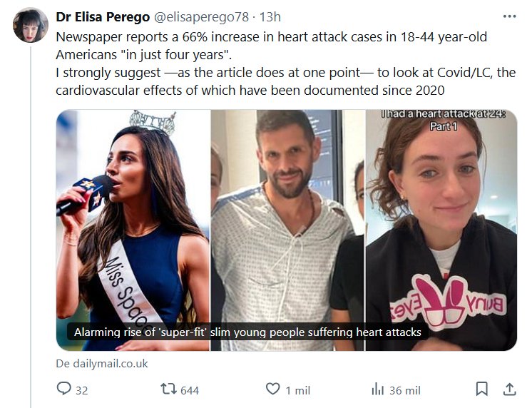This screenshot has height=408, width=532.
Task: Click the reply speech bubble icon
Action: (64, 389)
